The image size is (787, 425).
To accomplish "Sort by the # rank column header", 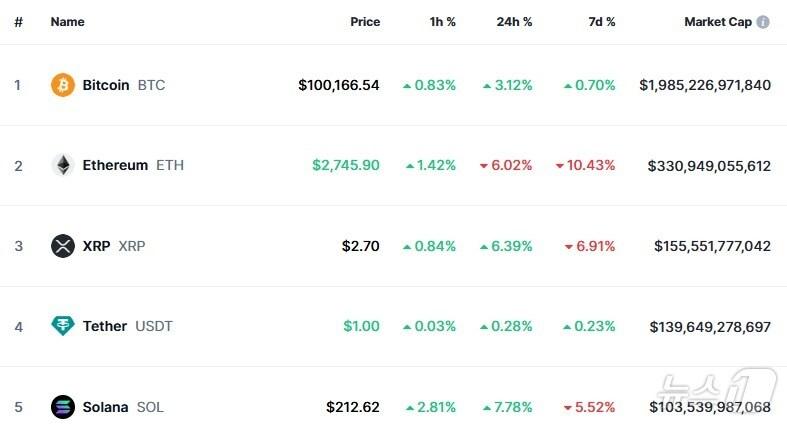I will point(18,22).
